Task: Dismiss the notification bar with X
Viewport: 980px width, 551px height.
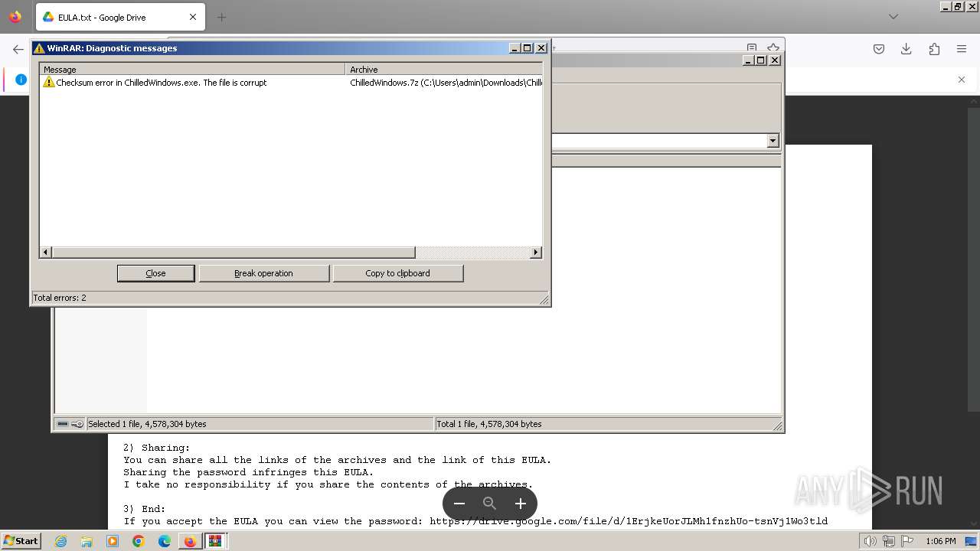Action: click(x=962, y=80)
